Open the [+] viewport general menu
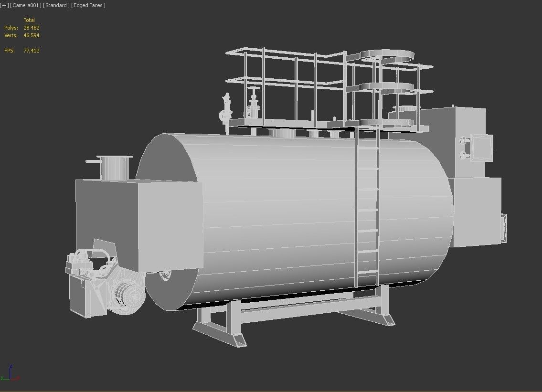 4,5
